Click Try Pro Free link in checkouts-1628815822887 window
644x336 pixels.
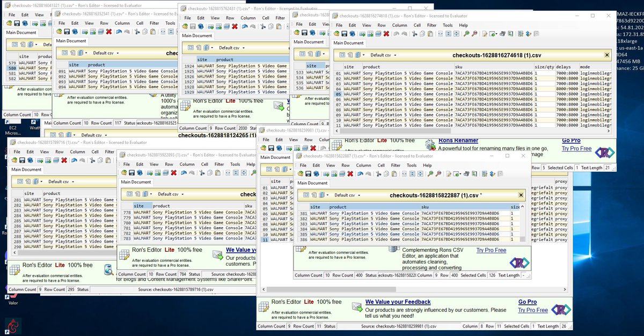point(491,250)
